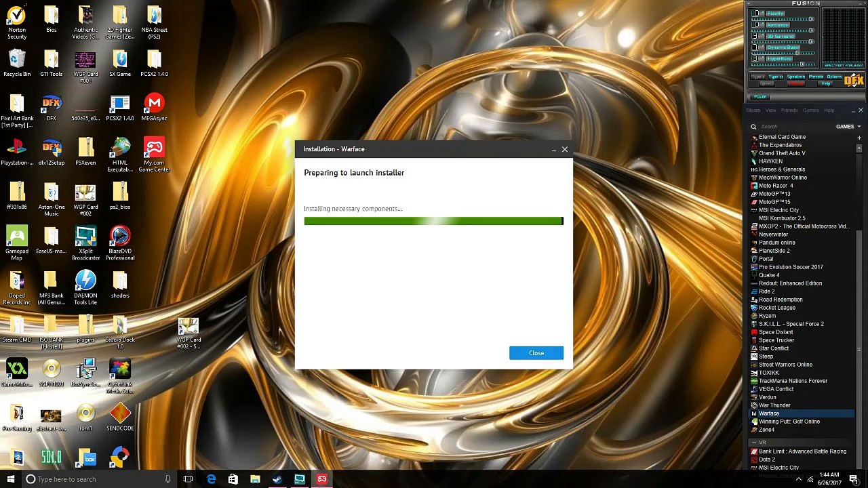Open the View menu in Steam

tap(770, 110)
